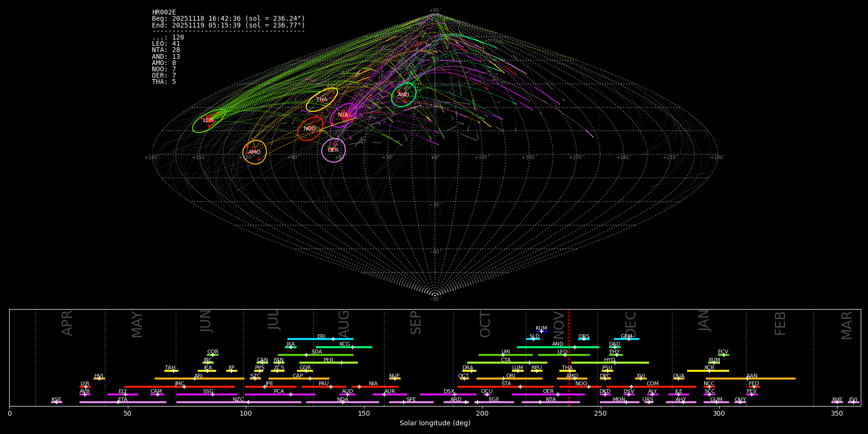Select the purple PCA shower bar
868x434 pixels.
click(280, 394)
